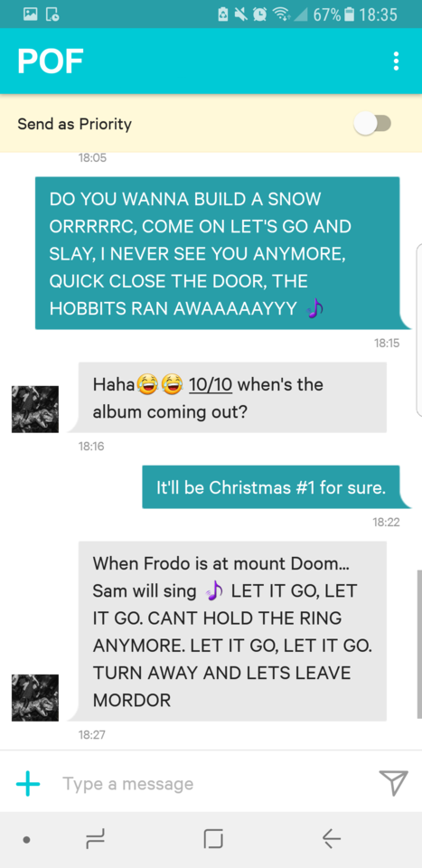The image size is (422, 868).
Task: Tap the Android back navigation arrow
Action: coord(332,839)
